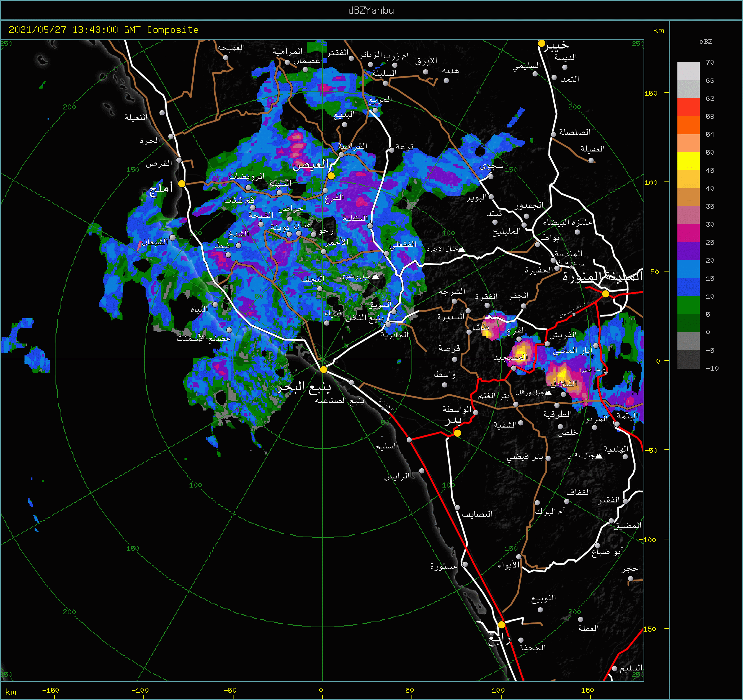Screen dimensions: 743x700
Task: Click the grey town dot for الرايس
Action: pyautogui.click(x=422, y=471)
